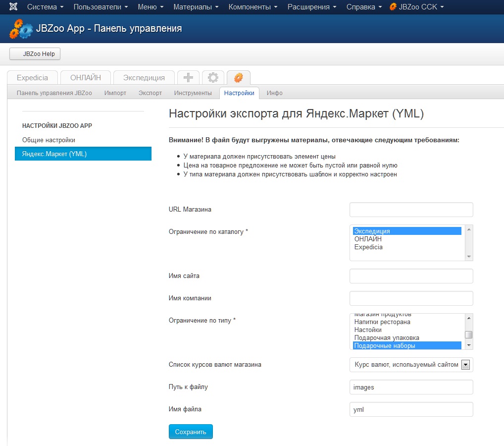504x446 pixels.
Task: Open the Компоненты menu
Action: (253, 7)
